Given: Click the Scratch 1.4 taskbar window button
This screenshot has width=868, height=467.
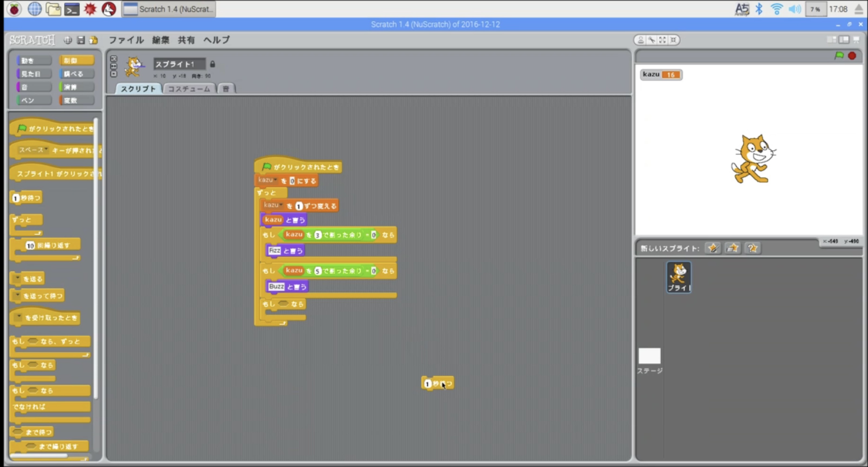Looking at the screenshot, I should pos(169,9).
